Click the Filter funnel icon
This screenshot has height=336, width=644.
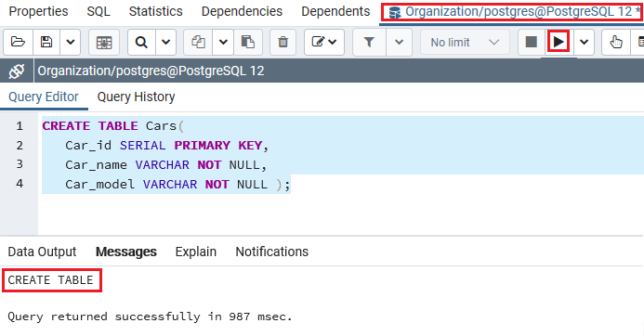[x=369, y=42]
